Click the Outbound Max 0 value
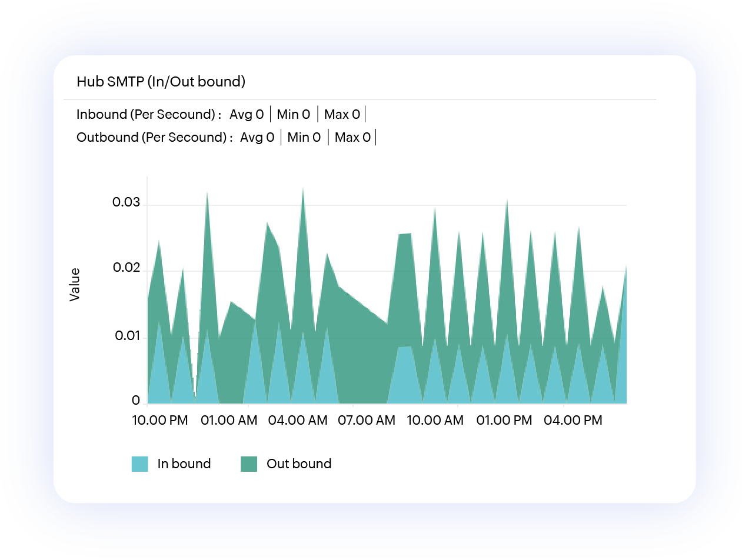Viewport: 742px width, 560px height. click(x=352, y=138)
